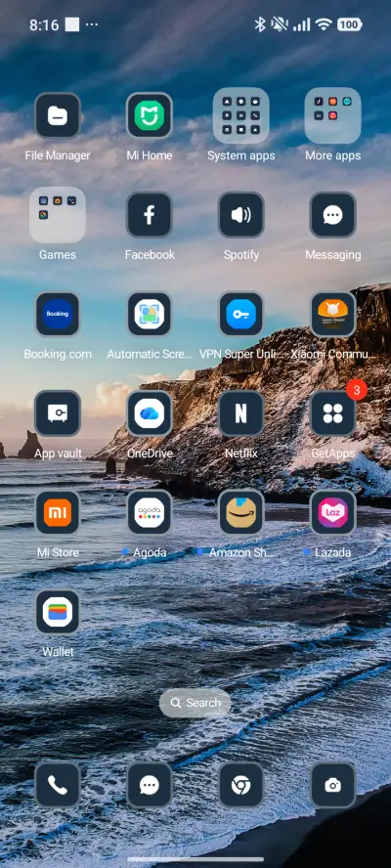
Task: Open the Booking.com app
Action: point(58,314)
